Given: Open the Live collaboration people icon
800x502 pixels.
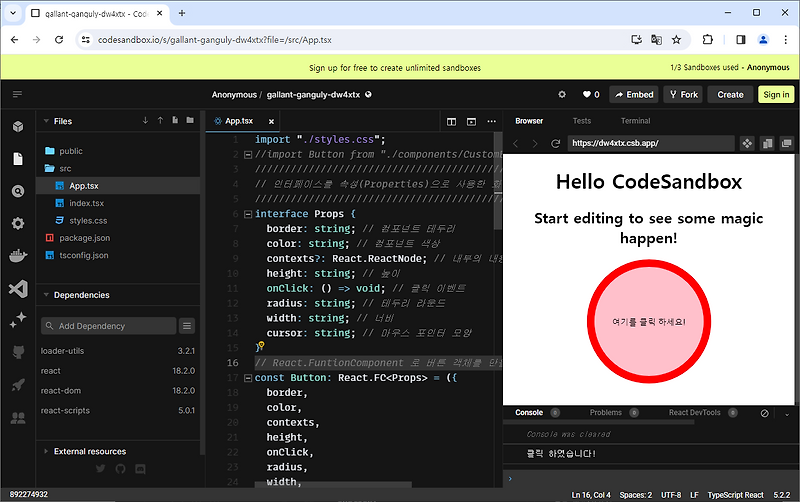Looking at the screenshot, I should click(18, 418).
